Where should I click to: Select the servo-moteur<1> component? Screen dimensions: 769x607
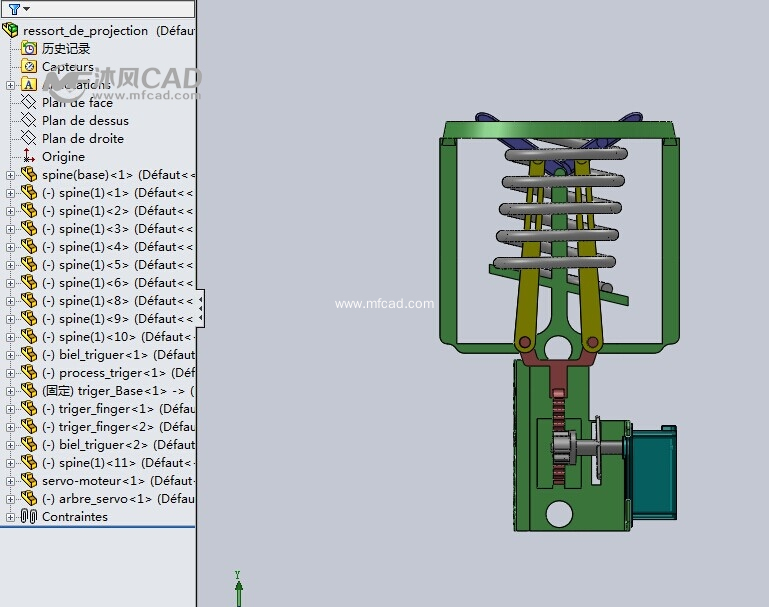pos(118,481)
